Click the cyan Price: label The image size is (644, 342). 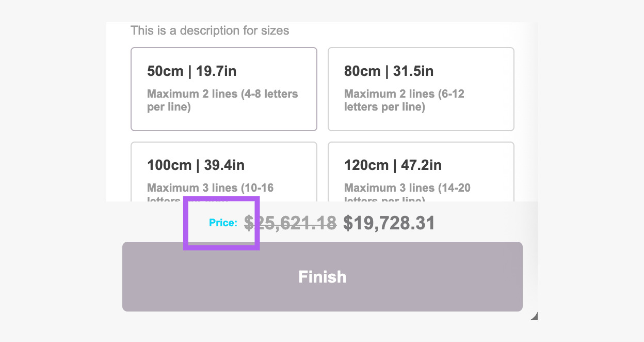(x=223, y=223)
